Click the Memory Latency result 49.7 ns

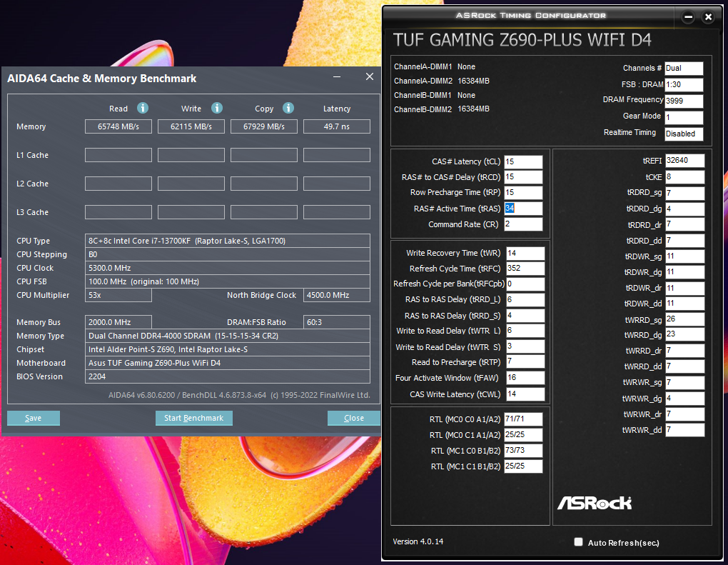337,126
